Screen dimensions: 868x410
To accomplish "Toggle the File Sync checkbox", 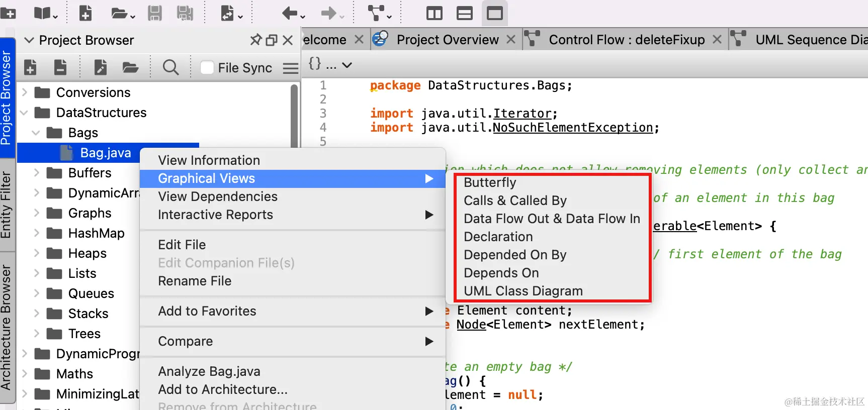I will (207, 67).
